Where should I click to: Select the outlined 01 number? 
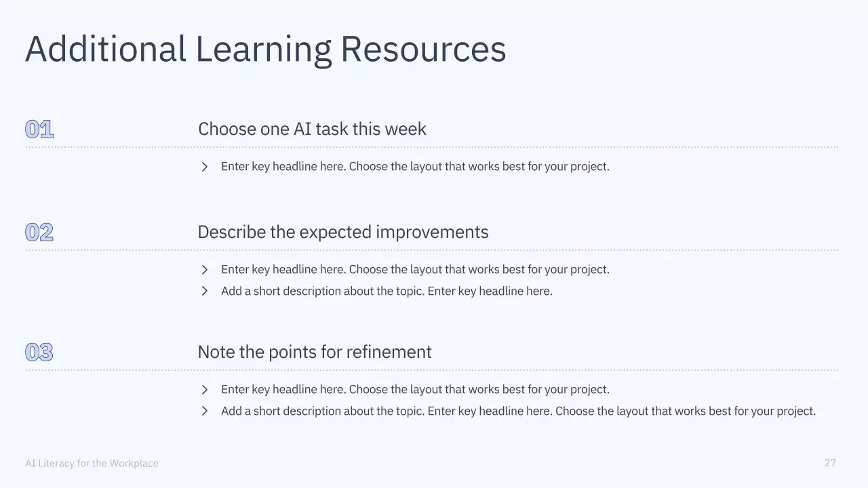click(x=39, y=129)
